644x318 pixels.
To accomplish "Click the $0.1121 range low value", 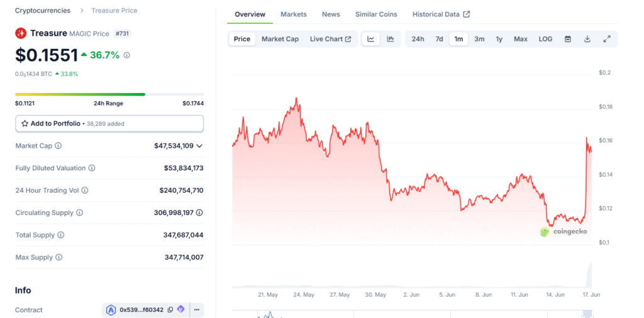I will tap(25, 104).
